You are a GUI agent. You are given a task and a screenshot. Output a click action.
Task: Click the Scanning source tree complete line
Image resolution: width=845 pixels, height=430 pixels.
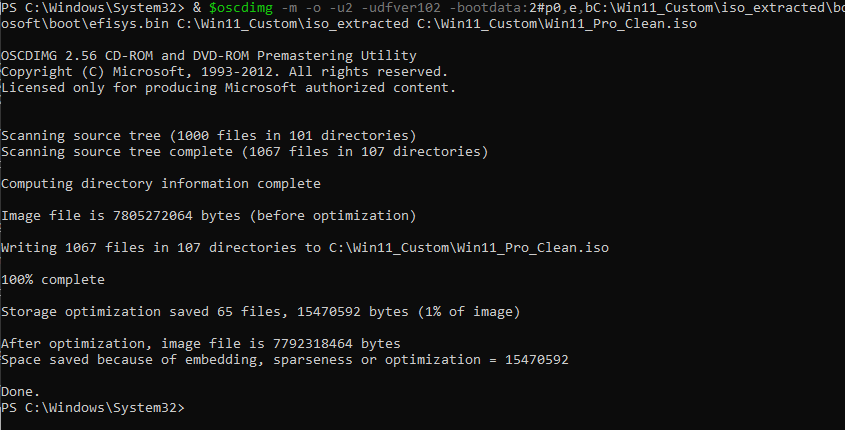pos(245,151)
